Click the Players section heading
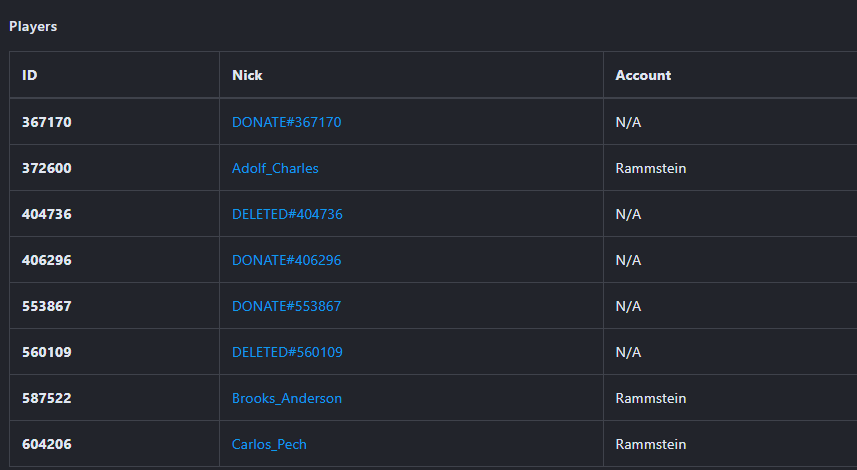The width and height of the screenshot is (857, 470). (x=33, y=27)
